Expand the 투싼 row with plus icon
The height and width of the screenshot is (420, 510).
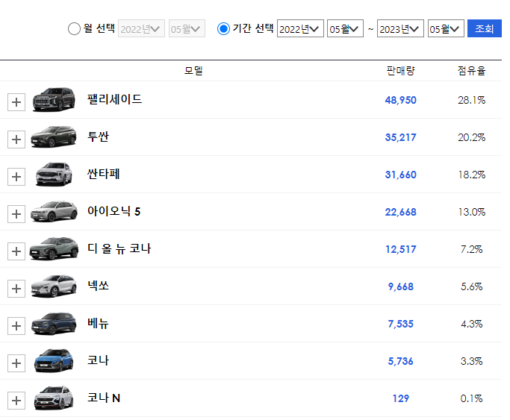pyautogui.click(x=16, y=140)
